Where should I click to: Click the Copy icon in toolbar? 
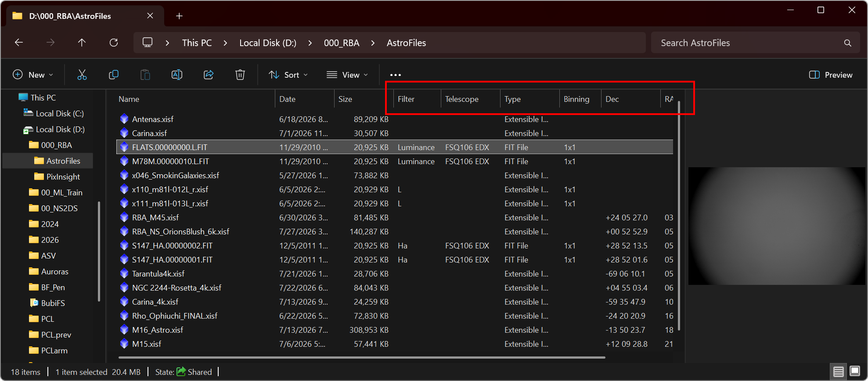coord(114,75)
